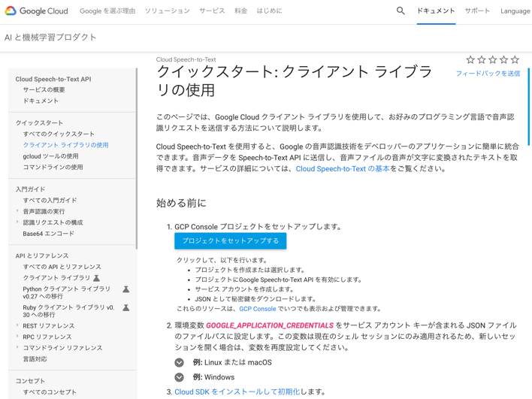Open 料金 menu item
Screen dimensions: 532x399
click(241, 11)
